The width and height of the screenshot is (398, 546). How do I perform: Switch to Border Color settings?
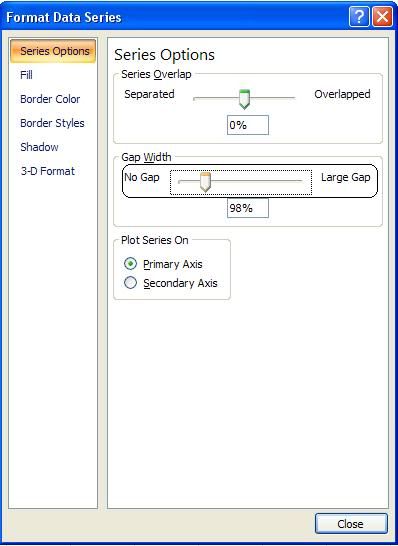(x=50, y=99)
